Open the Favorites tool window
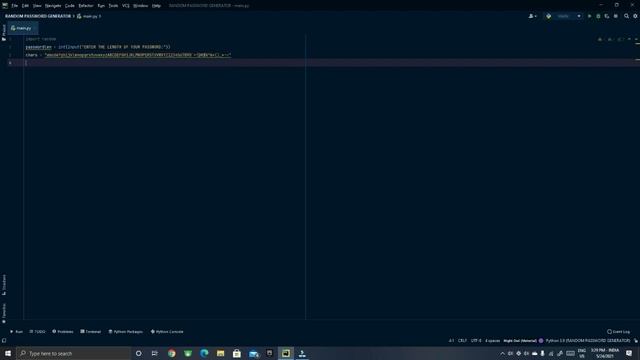This screenshot has width=640, height=360. click(4, 313)
